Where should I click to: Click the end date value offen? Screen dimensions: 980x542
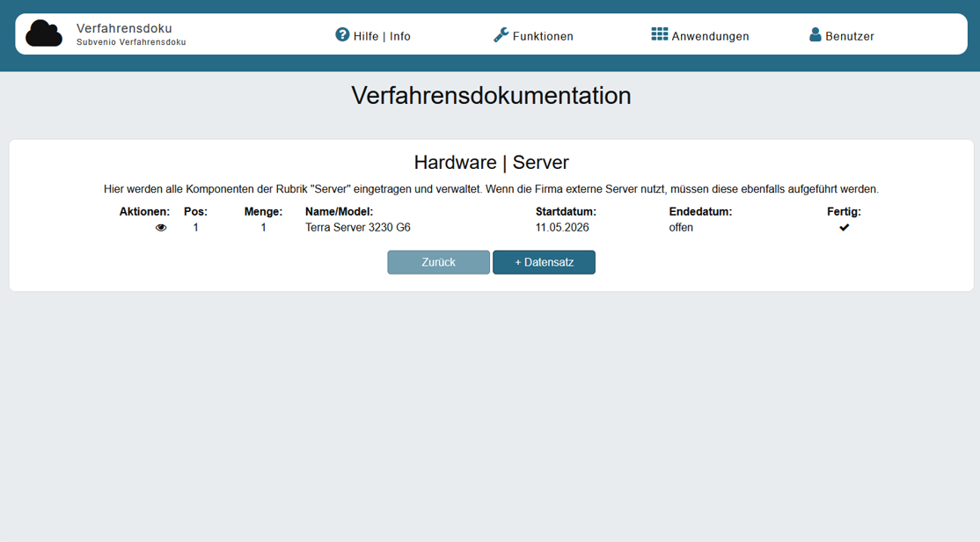coord(681,228)
